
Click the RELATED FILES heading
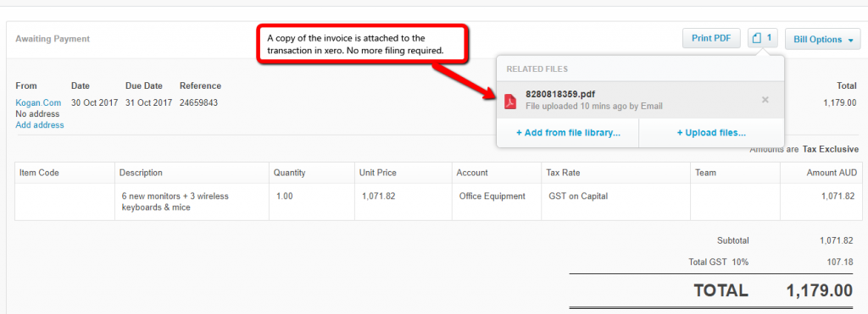[537, 69]
